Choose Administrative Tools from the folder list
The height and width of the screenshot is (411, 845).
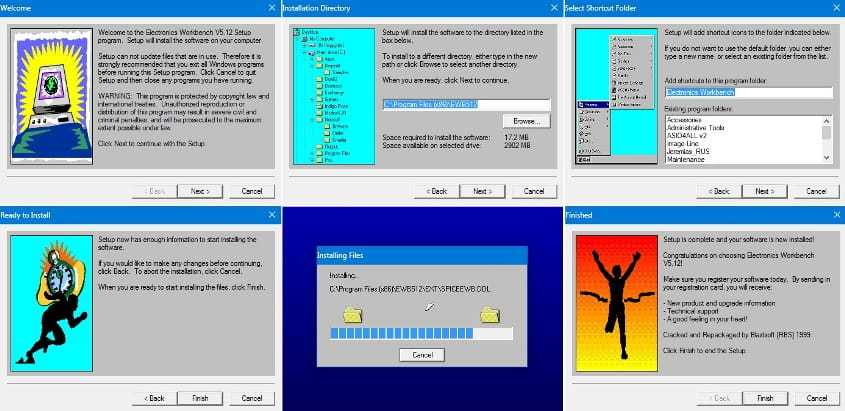pos(701,129)
